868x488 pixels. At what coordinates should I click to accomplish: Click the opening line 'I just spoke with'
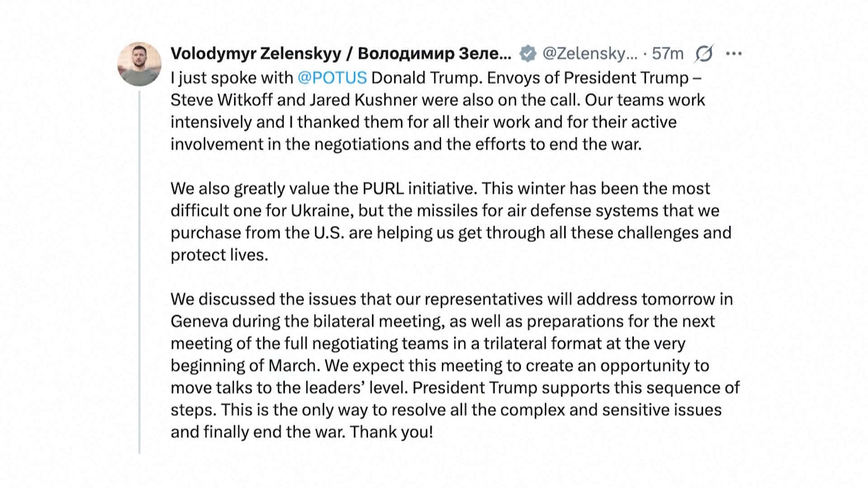click(x=231, y=78)
